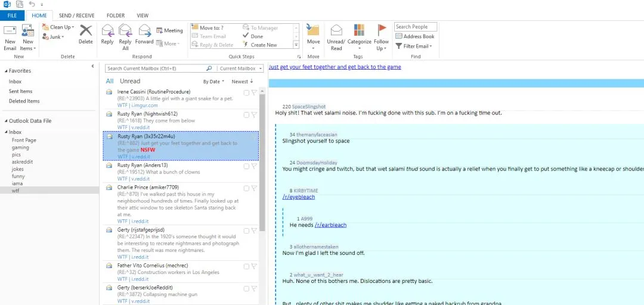This screenshot has width=644, height=305.
Task: Click the Reply All icon
Action: 125,38
